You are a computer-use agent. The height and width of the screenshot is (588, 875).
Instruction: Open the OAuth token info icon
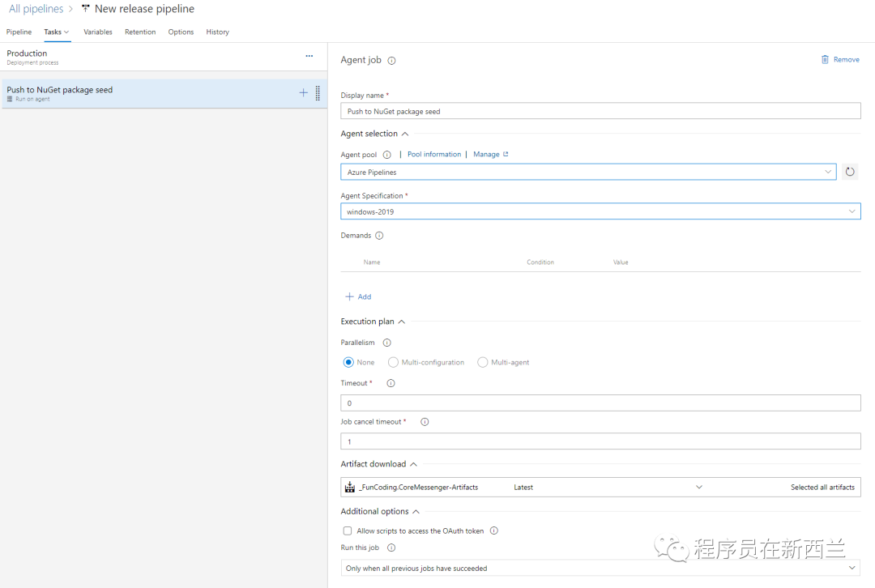494,530
